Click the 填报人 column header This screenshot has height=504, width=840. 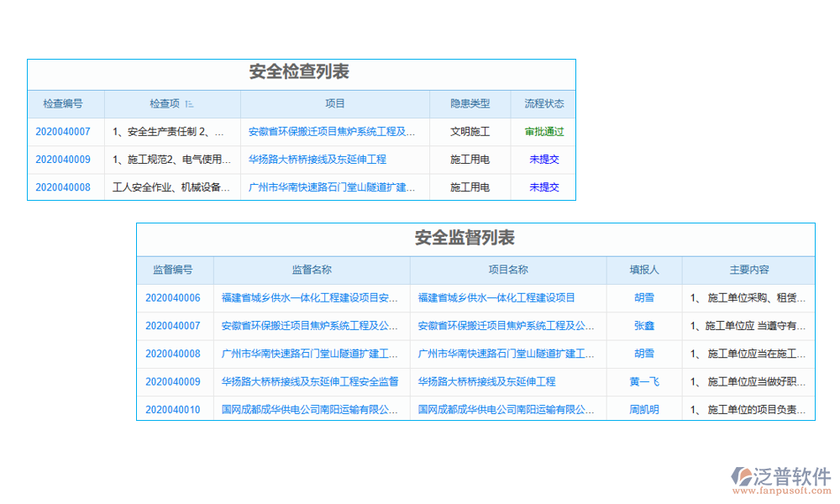point(643,270)
